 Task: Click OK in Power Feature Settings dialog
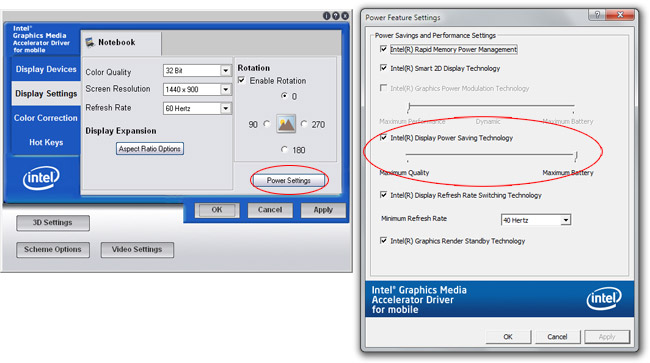(508, 336)
